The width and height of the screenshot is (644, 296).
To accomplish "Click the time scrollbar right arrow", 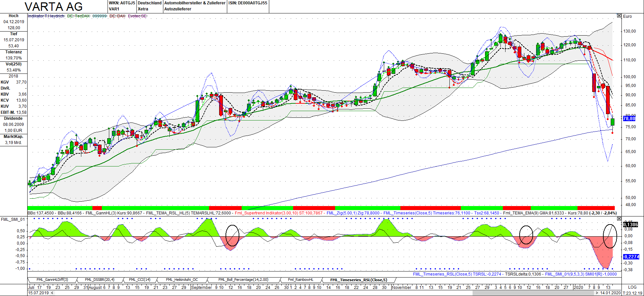I will click(597, 293).
